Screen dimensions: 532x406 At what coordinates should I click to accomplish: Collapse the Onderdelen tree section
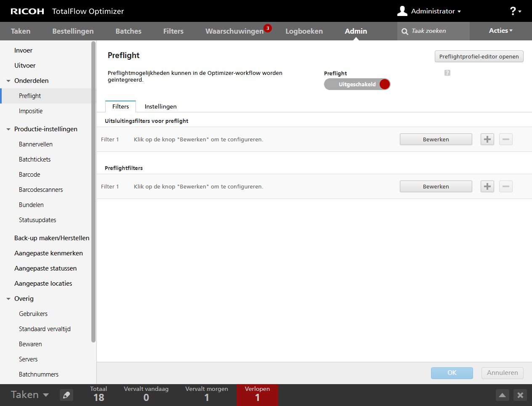pos(8,81)
